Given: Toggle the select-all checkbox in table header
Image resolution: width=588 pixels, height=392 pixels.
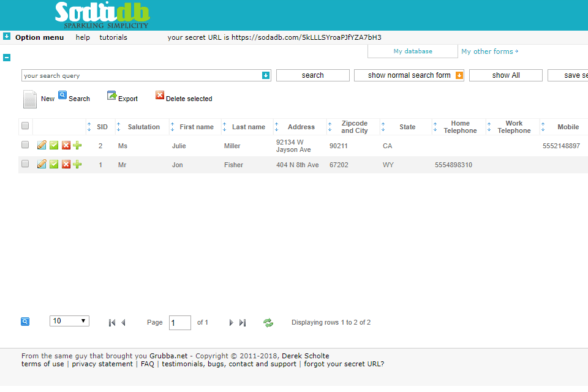Looking at the screenshot, I should point(25,126).
